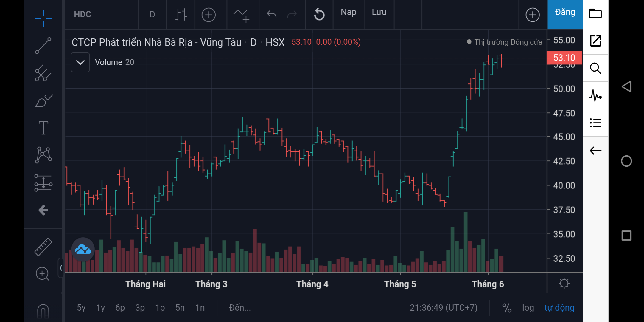Toggle auto scale "tự động"

[x=559, y=308]
